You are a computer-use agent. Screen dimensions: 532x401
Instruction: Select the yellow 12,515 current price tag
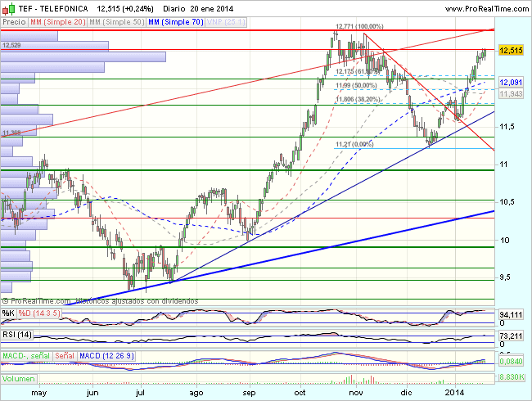coord(512,51)
